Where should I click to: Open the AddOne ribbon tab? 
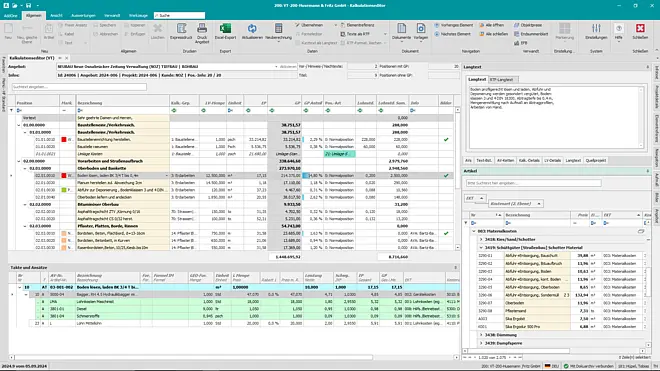[x=11, y=16]
